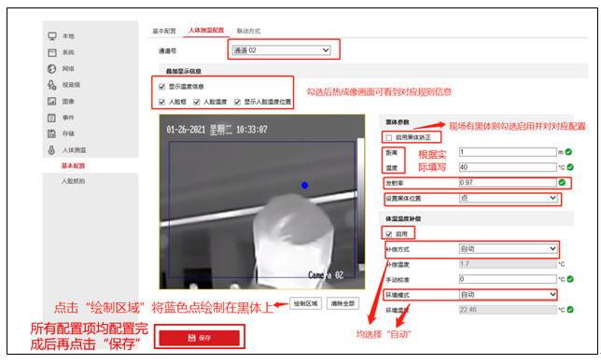The image size is (601, 364).
Task: Click the save disk icon on 保存 button
Action: pos(192,338)
